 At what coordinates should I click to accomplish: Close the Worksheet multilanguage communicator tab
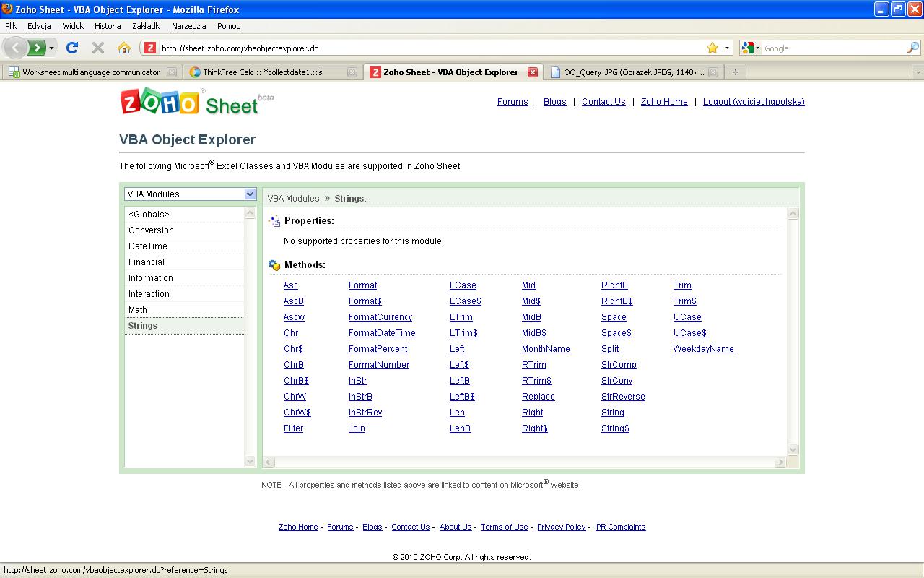pos(172,72)
